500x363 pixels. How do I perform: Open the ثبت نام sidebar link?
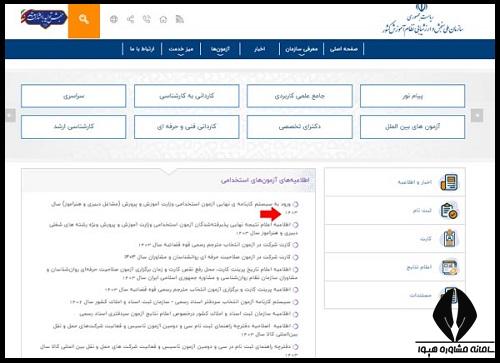(x=422, y=211)
